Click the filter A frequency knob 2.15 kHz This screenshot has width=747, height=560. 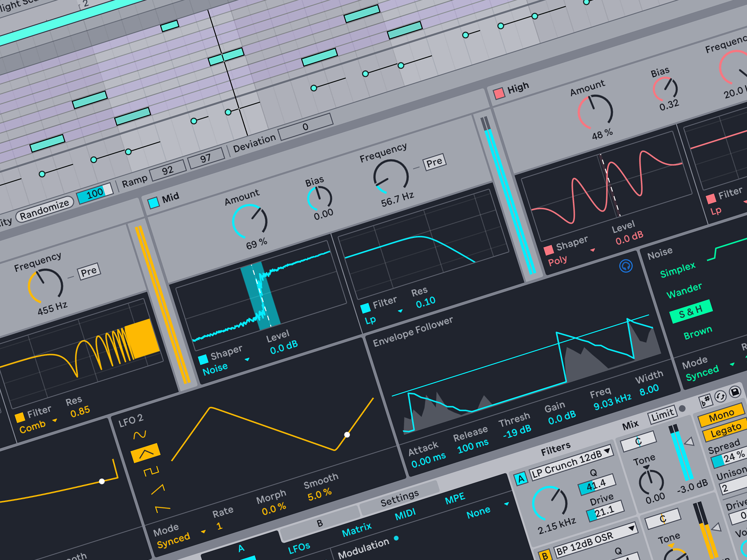[x=550, y=503]
